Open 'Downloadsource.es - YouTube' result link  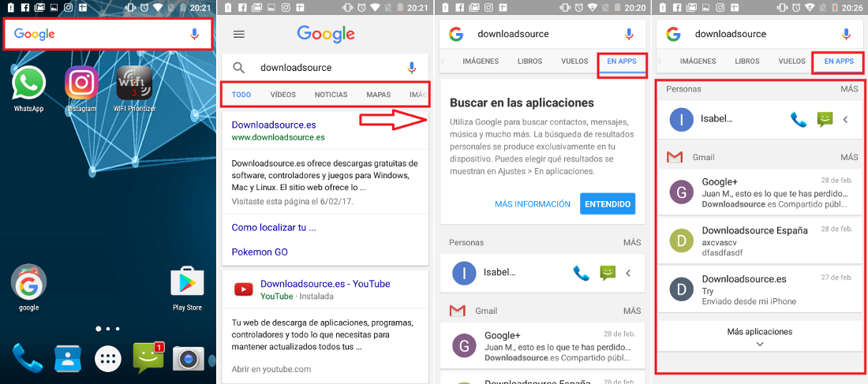(325, 284)
